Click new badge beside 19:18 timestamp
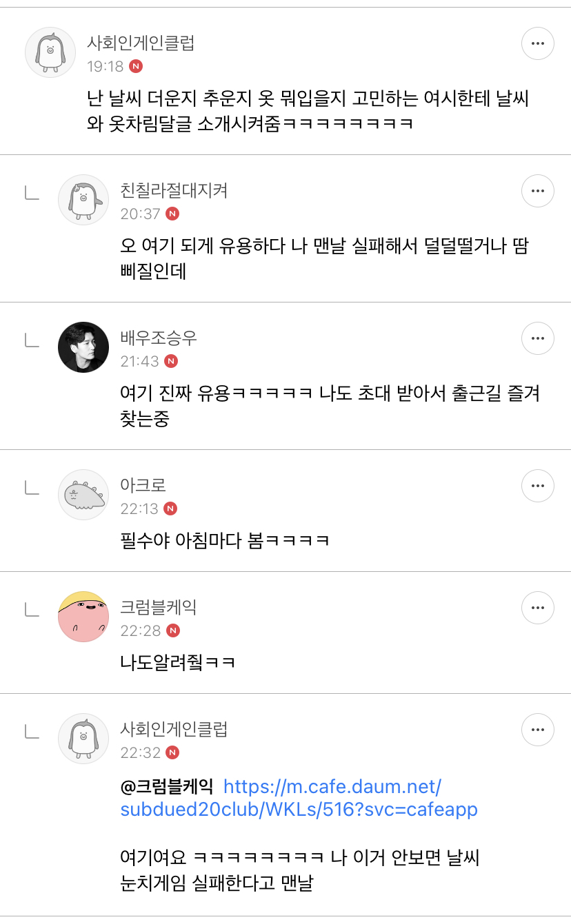The height and width of the screenshot is (924, 571). tap(136, 66)
